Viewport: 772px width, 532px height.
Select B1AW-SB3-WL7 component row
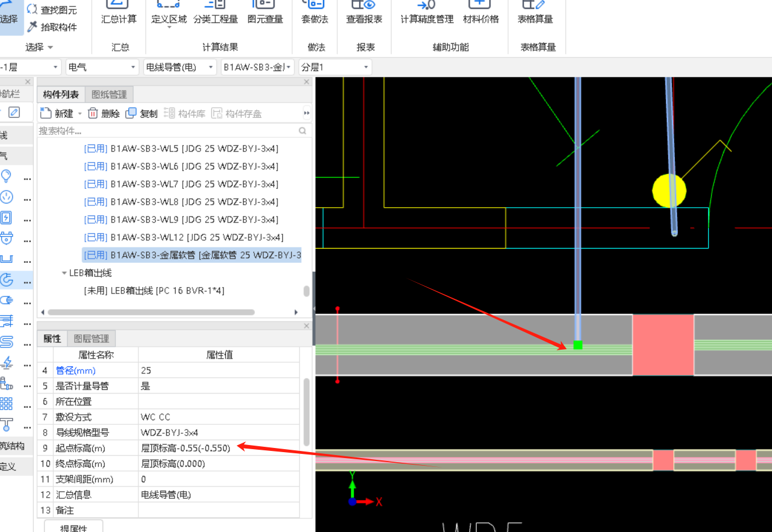[181, 184]
